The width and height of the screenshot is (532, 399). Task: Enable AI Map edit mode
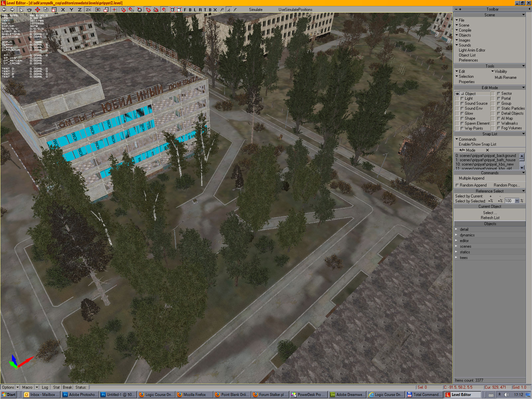505,118
